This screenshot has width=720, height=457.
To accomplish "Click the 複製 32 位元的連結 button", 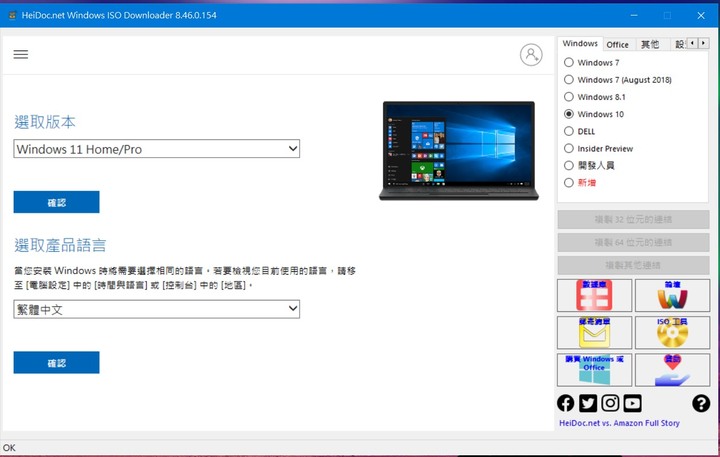I will pyautogui.click(x=633, y=220).
